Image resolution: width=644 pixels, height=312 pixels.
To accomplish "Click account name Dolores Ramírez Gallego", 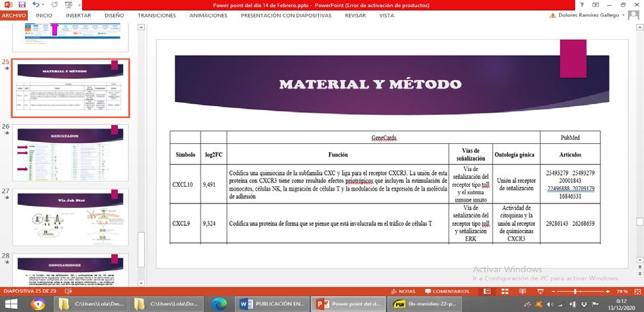I will (x=588, y=15).
